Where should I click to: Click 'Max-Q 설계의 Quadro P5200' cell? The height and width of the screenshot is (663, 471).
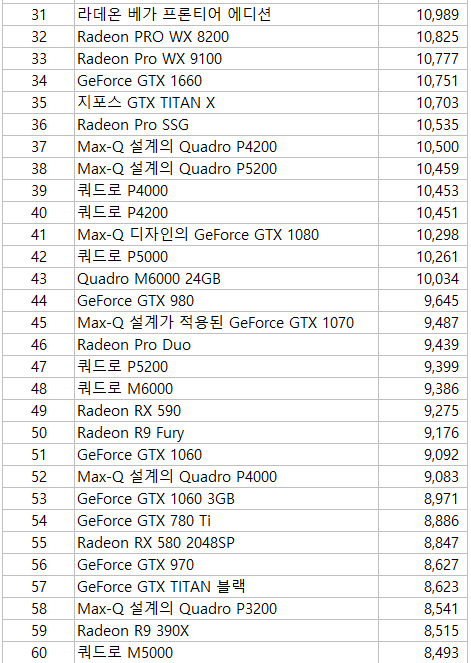tap(226, 169)
